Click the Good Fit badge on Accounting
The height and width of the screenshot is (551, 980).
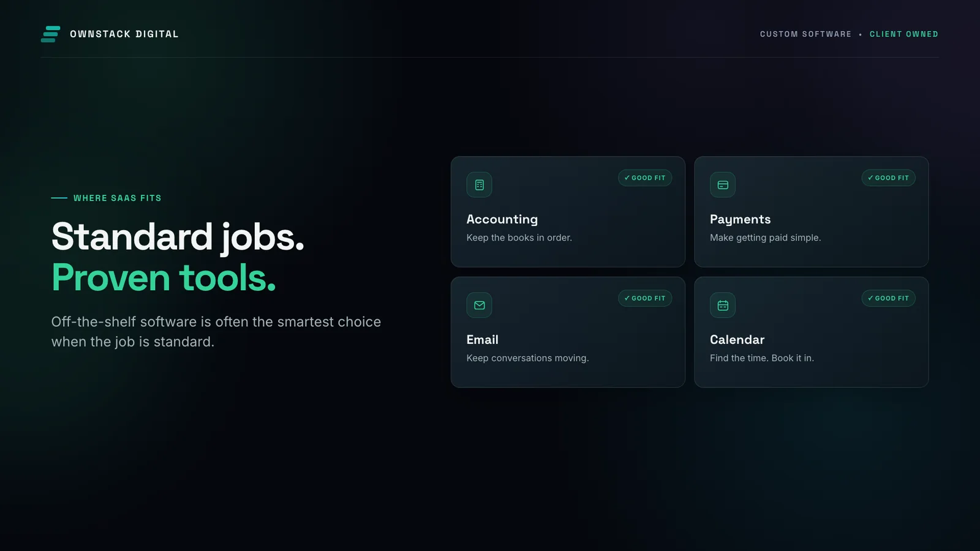(x=645, y=178)
